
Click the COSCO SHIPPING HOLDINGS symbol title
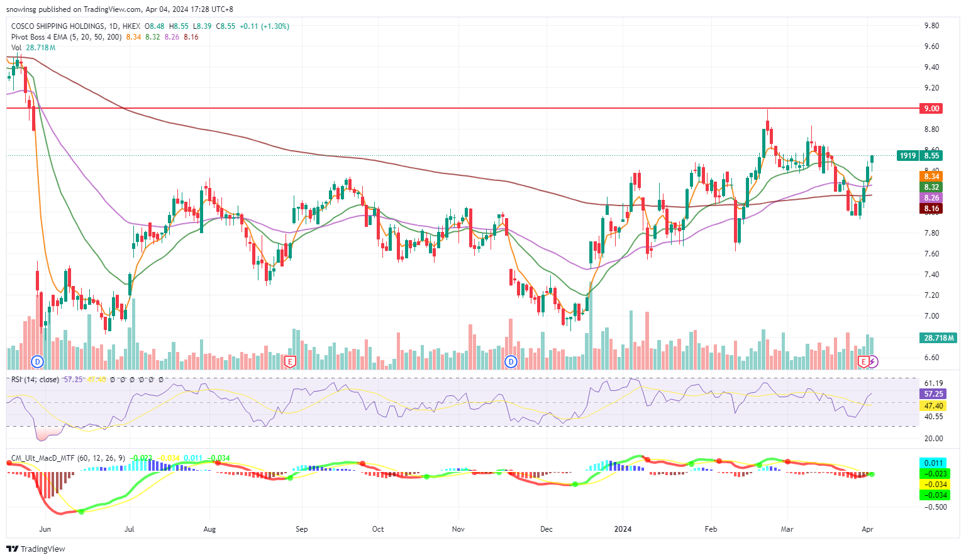click(x=58, y=26)
